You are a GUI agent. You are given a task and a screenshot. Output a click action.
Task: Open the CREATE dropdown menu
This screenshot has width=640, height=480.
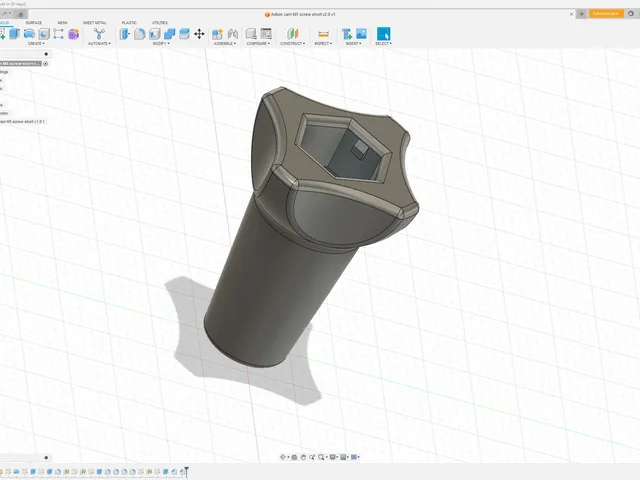(x=36, y=43)
